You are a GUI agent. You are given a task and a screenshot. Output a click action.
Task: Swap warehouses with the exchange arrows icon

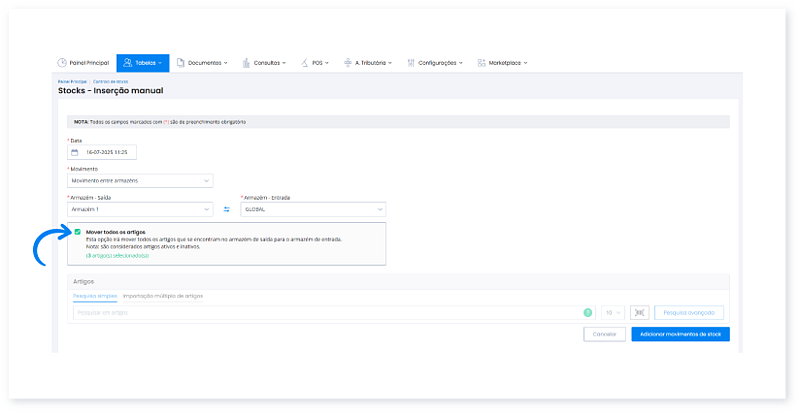227,209
